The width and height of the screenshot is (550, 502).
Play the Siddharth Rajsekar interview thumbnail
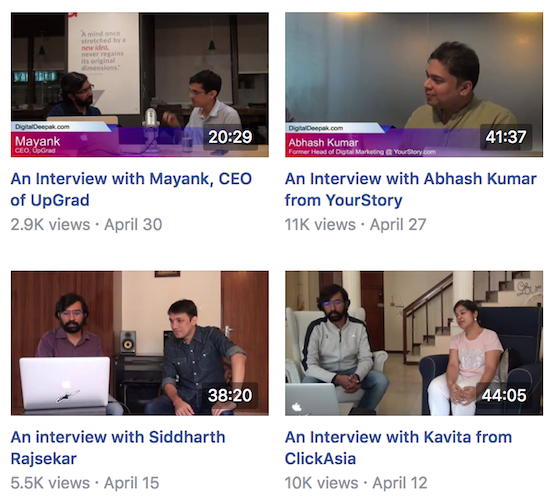pos(140,343)
